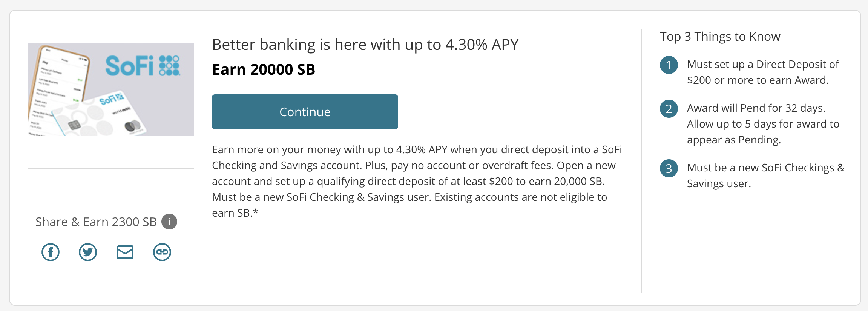Click the "Top 3 Things to Know" heading
The image size is (868, 311).
(x=720, y=37)
